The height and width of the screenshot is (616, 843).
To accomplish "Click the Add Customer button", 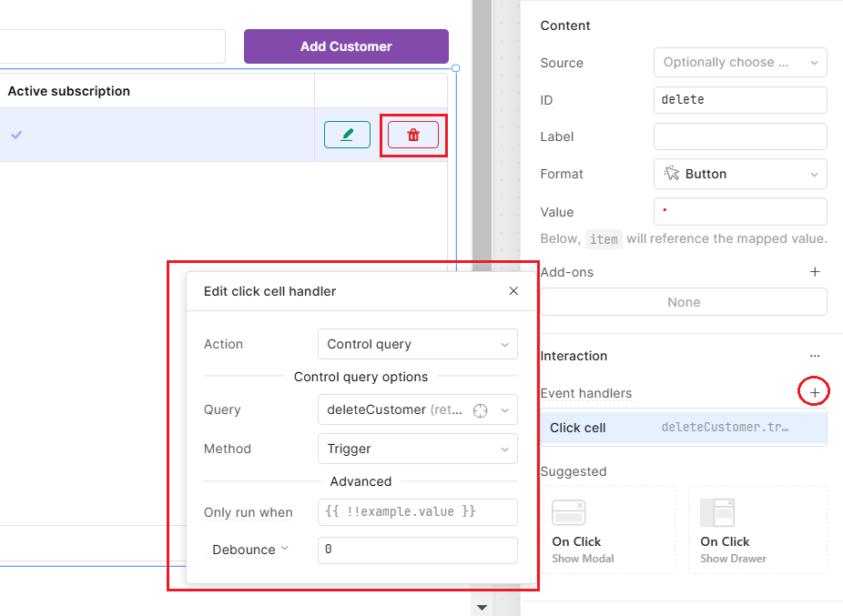I will [346, 46].
